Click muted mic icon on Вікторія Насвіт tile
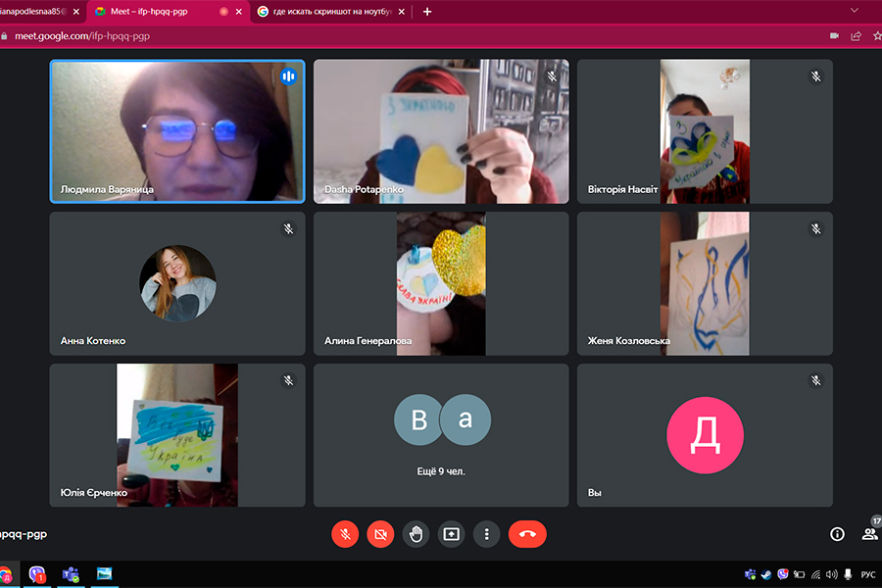 coord(815,76)
